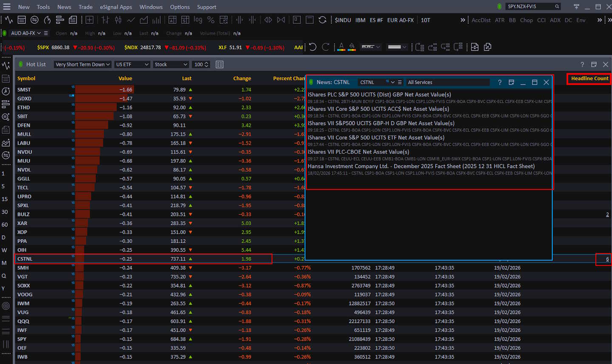The height and width of the screenshot is (364, 612).
Task: Open the Stock type dropdown
Action: coord(171,65)
